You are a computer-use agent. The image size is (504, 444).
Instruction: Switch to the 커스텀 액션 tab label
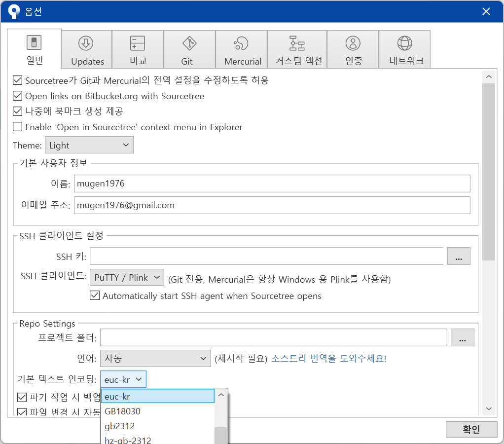[x=299, y=61]
